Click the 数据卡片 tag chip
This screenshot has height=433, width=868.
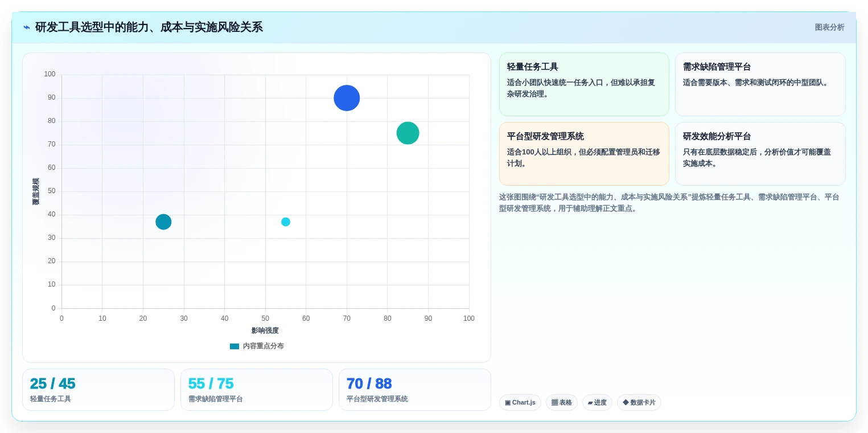639,403
